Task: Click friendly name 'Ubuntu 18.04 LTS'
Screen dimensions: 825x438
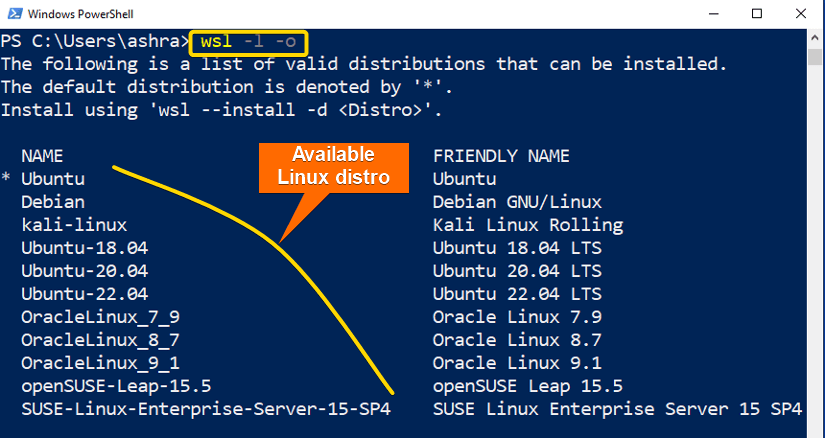Action: pyautogui.click(x=517, y=248)
